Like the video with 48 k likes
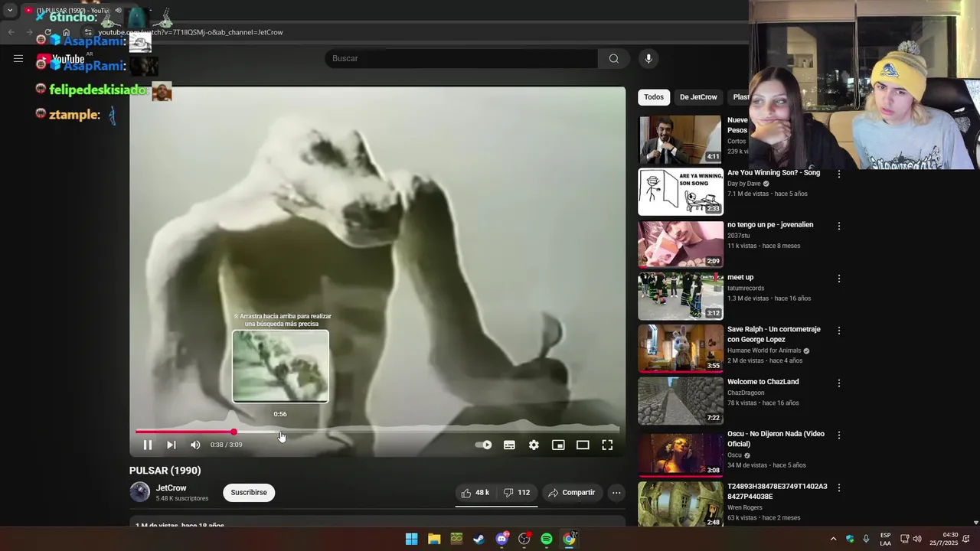The image size is (980, 551). [475, 493]
